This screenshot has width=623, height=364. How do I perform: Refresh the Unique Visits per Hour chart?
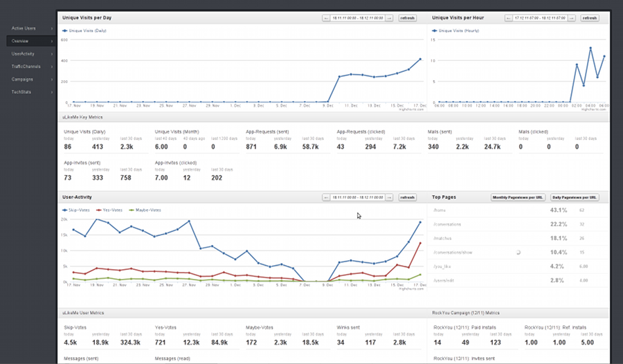point(590,18)
